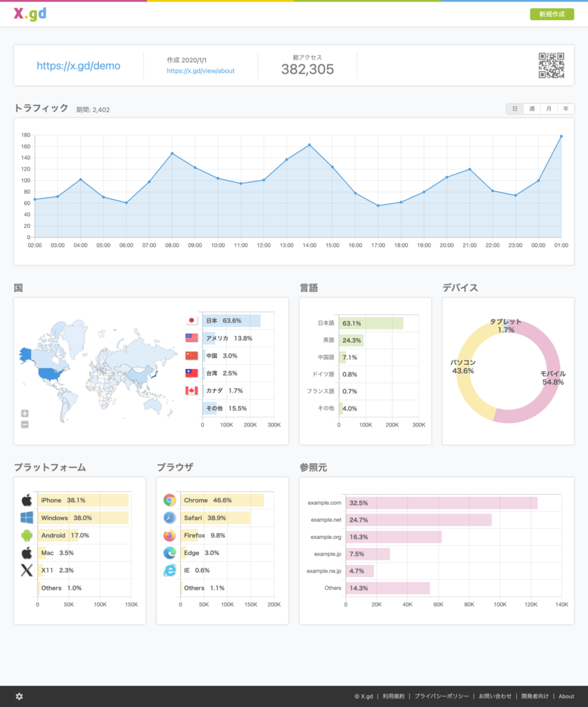Click the Android robot icon
Viewport: 588px width, 707px height.
click(x=27, y=536)
